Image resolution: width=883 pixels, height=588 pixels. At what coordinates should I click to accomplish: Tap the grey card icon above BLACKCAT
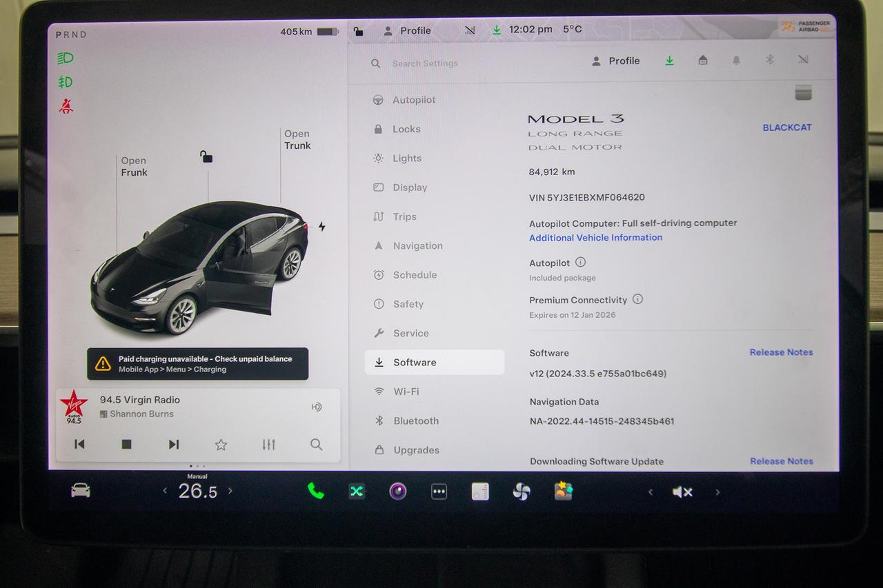803,93
